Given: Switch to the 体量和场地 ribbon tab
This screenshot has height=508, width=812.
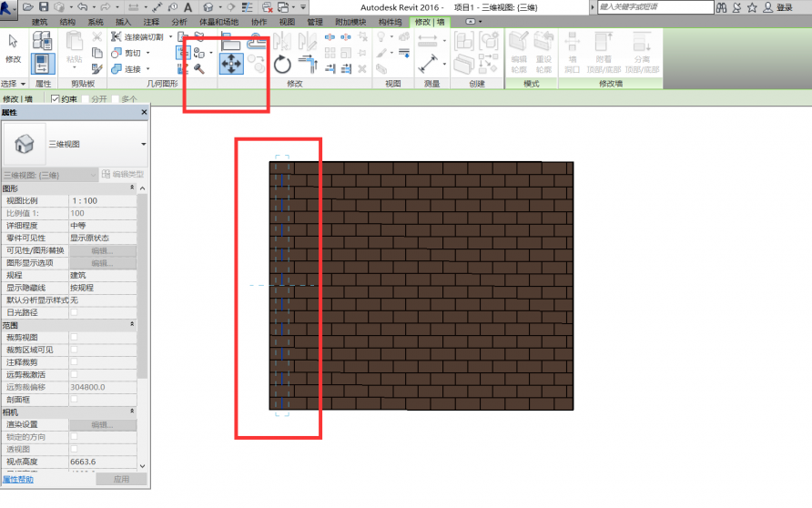Looking at the screenshot, I should point(219,22).
